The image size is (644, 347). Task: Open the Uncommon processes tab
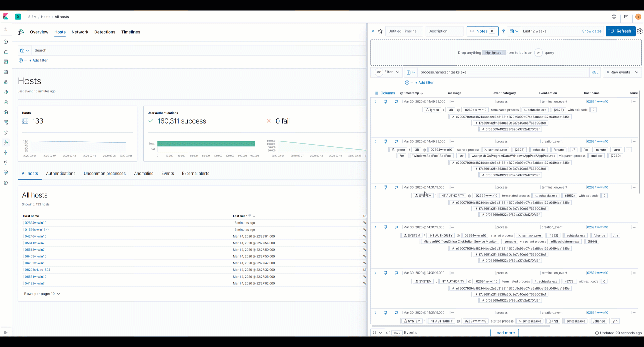coord(104,173)
